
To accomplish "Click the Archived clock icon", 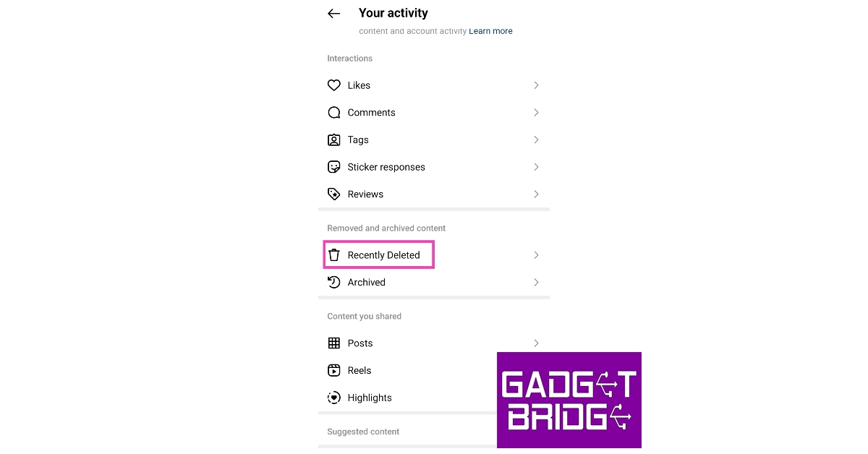I will [x=333, y=283].
